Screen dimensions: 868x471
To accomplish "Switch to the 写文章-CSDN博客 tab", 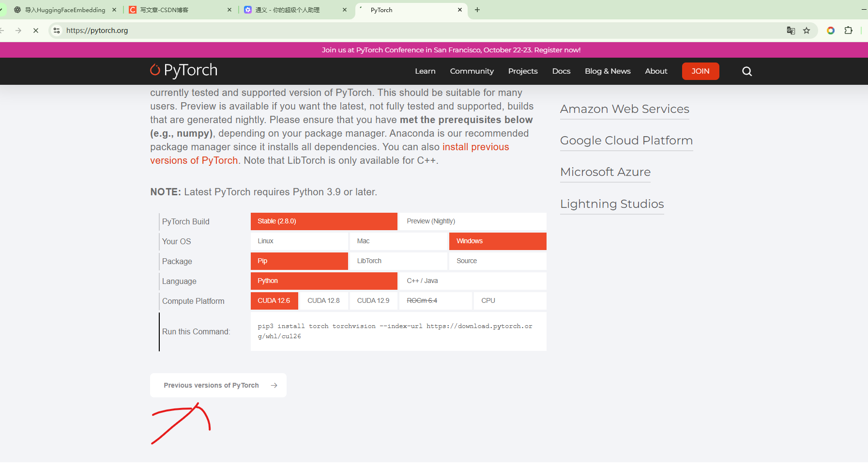I will pos(180,10).
